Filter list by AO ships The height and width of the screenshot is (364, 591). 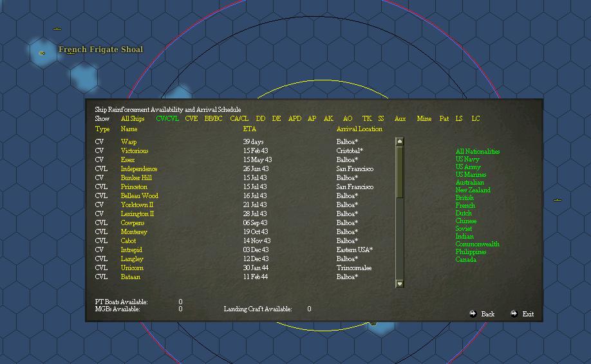348,118
